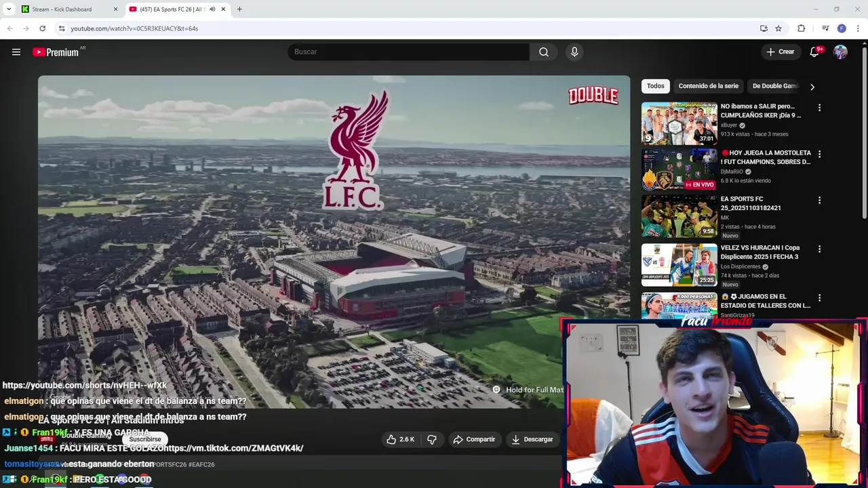
Task: Select the Todos filter chip
Action: click(656, 86)
